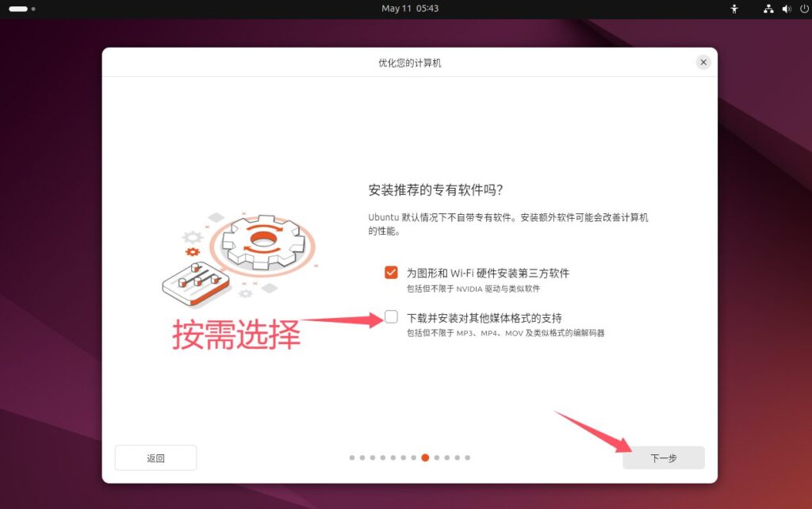Click the wired network status icon
The image size is (812, 509).
coord(768,9)
